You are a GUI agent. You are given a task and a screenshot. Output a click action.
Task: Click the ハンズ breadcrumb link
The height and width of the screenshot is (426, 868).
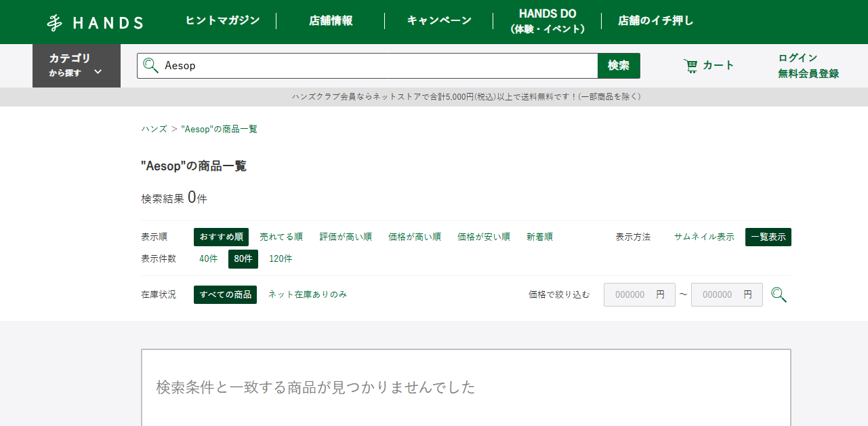click(154, 129)
